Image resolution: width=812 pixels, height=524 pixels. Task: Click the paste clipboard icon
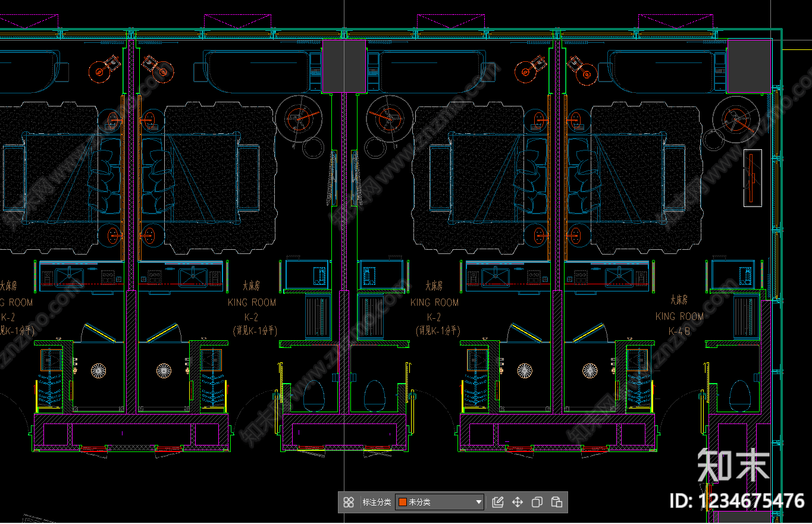(557, 502)
